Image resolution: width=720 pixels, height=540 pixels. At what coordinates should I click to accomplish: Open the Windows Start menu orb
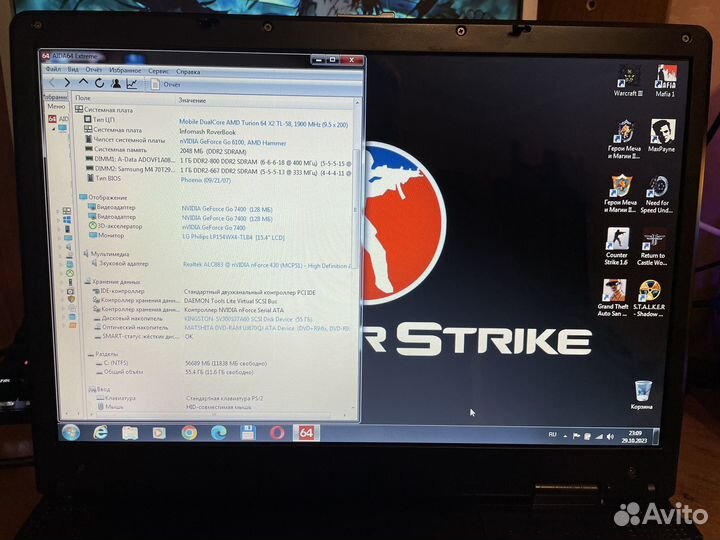71,432
